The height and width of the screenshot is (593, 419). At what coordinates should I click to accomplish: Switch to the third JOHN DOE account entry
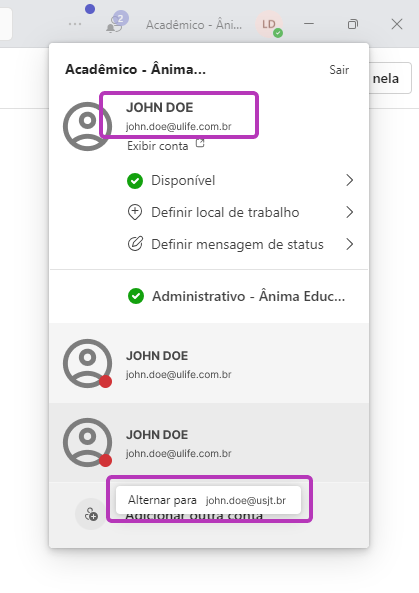tap(209, 442)
